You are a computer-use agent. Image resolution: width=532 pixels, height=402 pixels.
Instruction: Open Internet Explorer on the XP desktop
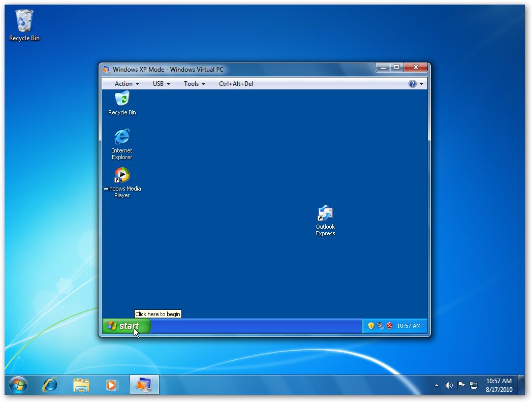122,137
